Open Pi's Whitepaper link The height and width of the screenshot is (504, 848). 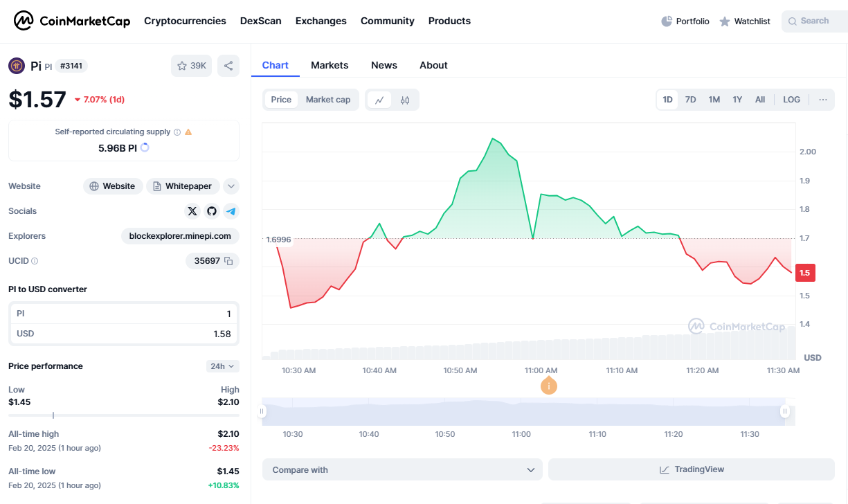(x=183, y=186)
